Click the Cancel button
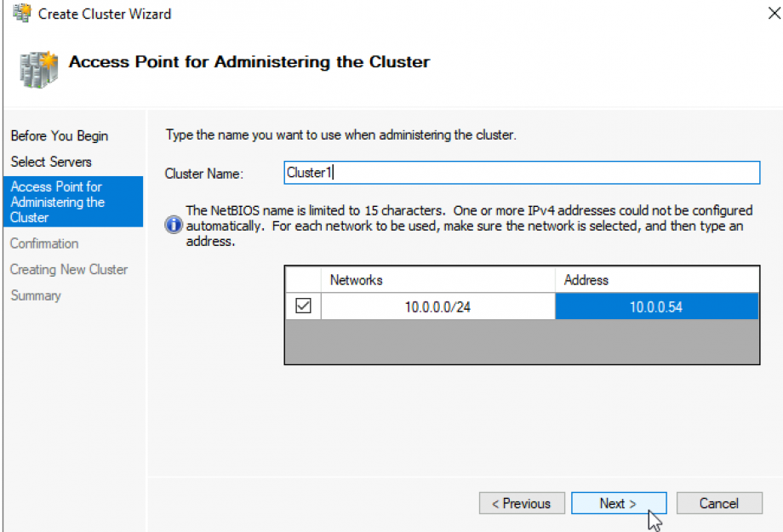The height and width of the screenshot is (532, 783). pyautogui.click(x=719, y=503)
